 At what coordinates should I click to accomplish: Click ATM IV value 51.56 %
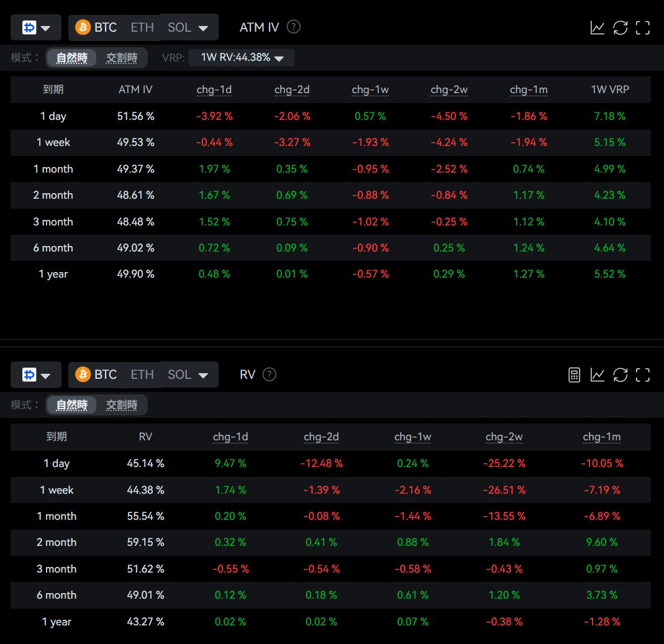pos(135,116)
